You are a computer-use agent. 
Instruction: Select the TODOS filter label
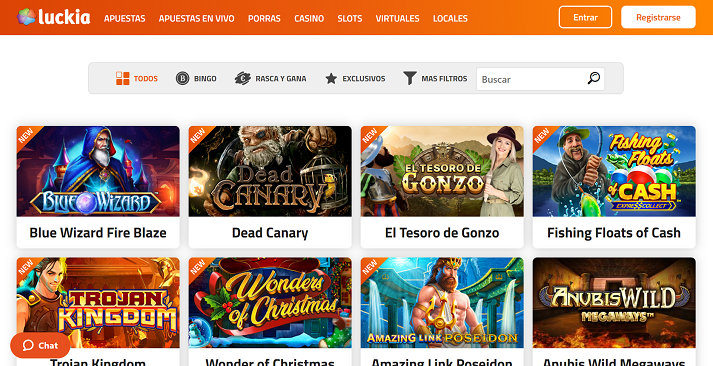(146, 79)
